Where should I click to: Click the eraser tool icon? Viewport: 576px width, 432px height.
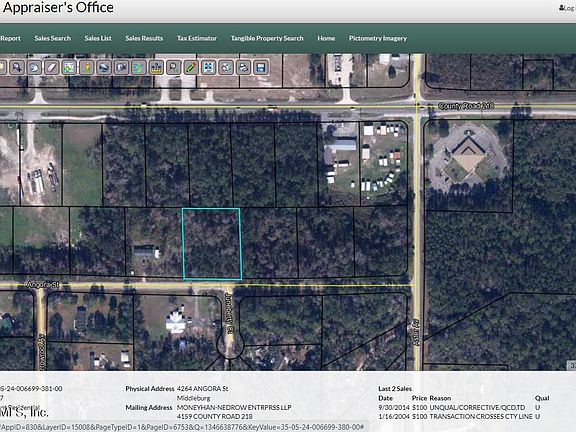point(52,68)
